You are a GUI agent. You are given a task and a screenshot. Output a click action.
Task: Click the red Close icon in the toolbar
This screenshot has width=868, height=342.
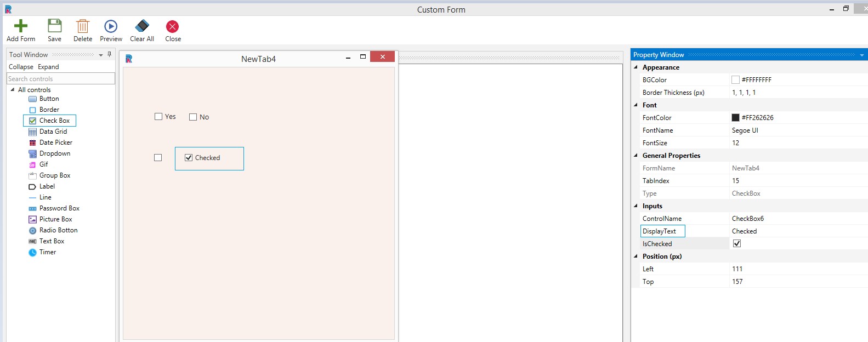(x=173, y=26)
